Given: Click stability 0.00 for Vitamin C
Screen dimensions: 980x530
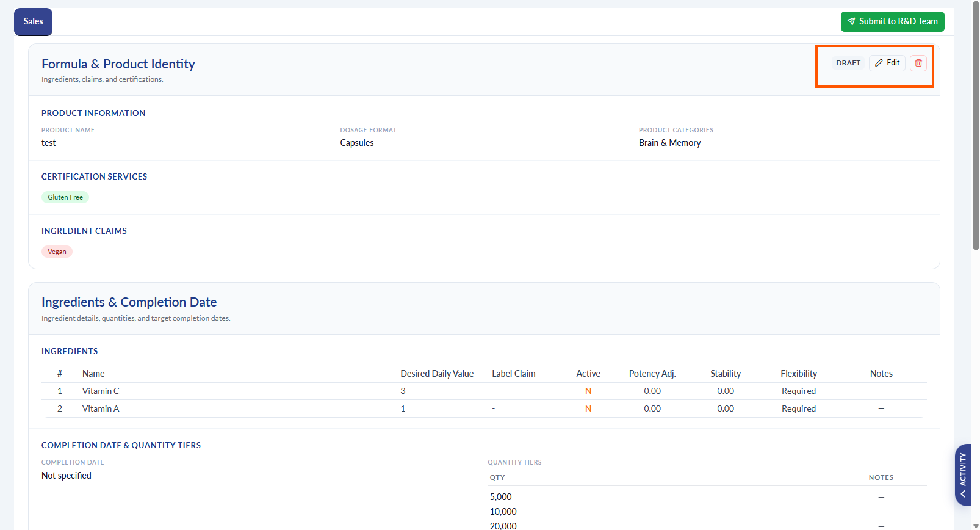Looking at the screenshot, I should point(726,391).
